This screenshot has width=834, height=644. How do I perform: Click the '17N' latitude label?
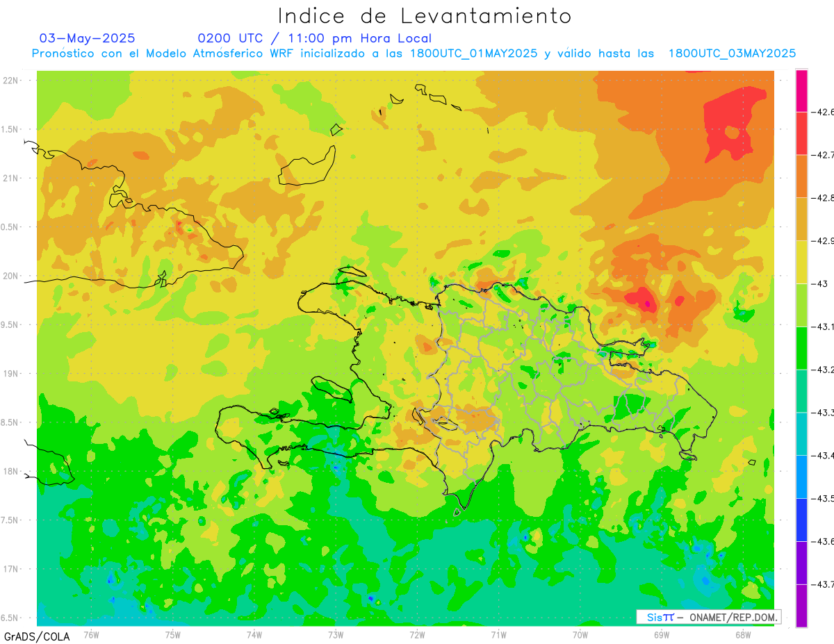11,569
